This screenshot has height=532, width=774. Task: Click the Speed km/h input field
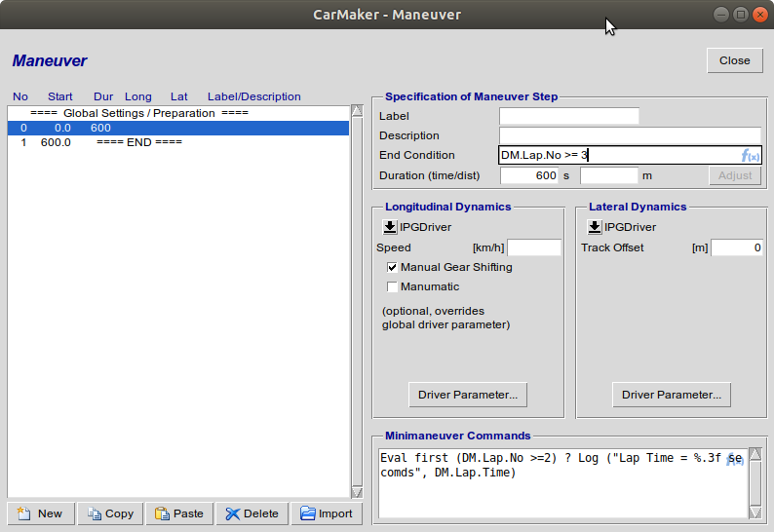click(x=534, y=247)
